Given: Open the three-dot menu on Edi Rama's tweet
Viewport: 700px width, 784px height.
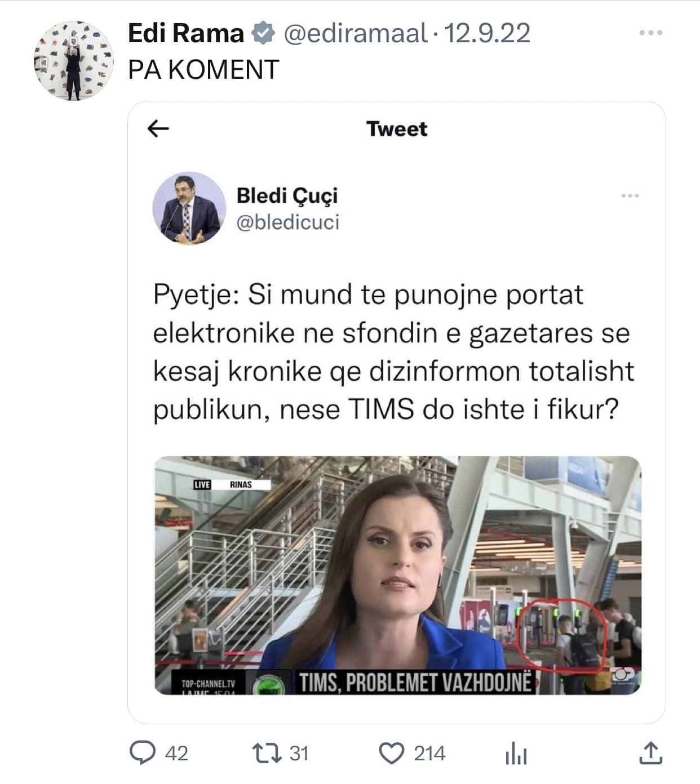Looking at the screenshot, I should pyautogui.click(x=651, y=33).
